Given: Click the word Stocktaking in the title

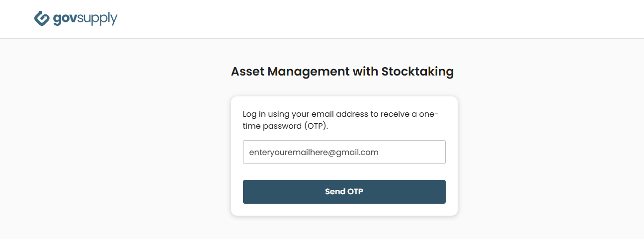Looking at the screenshot, I should coord(417,72).
